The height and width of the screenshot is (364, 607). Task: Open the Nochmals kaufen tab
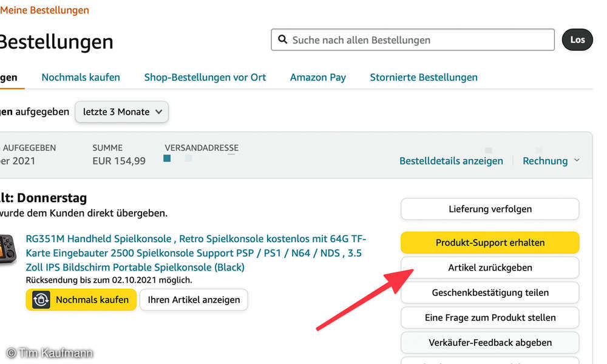80,77
